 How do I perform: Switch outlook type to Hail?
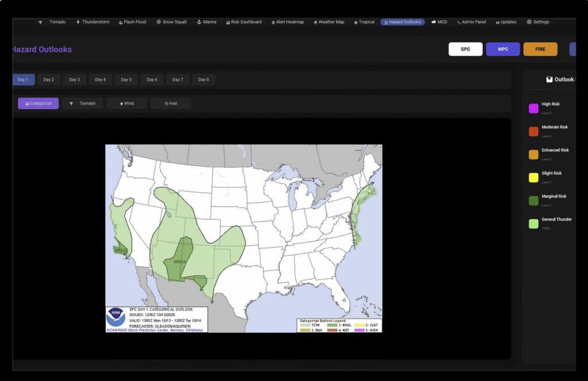click(x=171, y=104)
